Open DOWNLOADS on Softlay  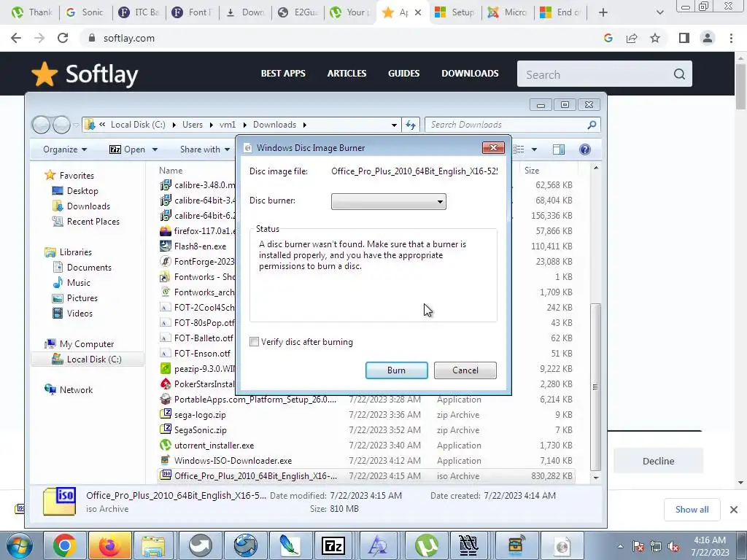pyautogui.click(x=470, y=74)
